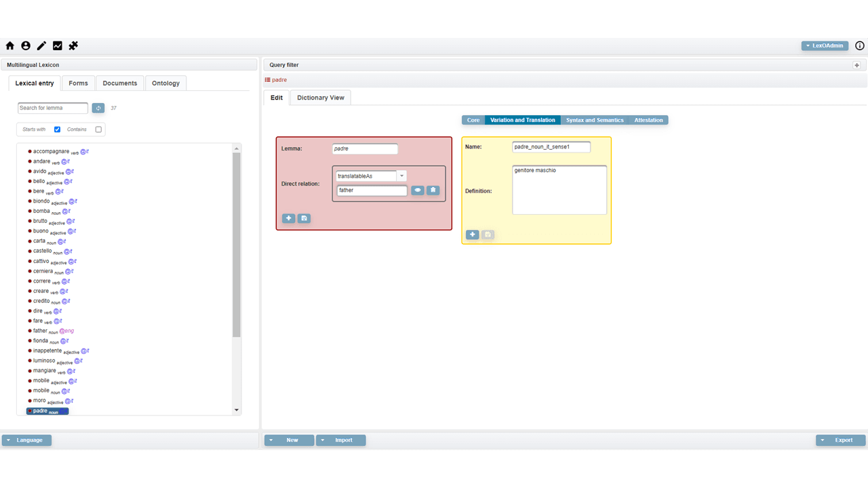Open the Export dropdown
The width and height of the screenshot is (868, 488).
click(840, 441)
